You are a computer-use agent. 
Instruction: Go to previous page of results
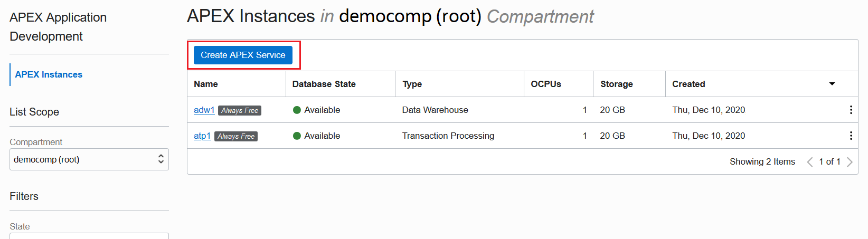809,162
